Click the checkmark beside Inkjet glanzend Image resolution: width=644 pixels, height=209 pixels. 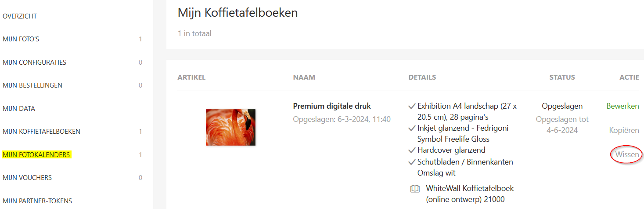(x=412, y=128)
